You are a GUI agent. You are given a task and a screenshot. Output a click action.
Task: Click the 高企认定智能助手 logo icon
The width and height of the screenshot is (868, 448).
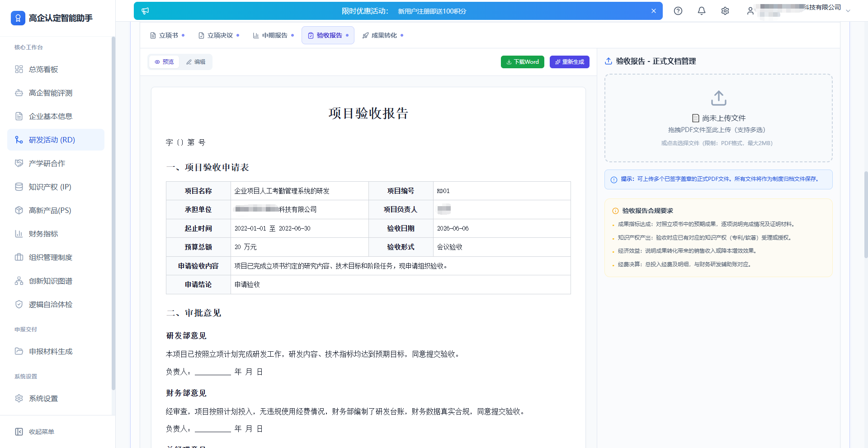[x=18, y=18]
